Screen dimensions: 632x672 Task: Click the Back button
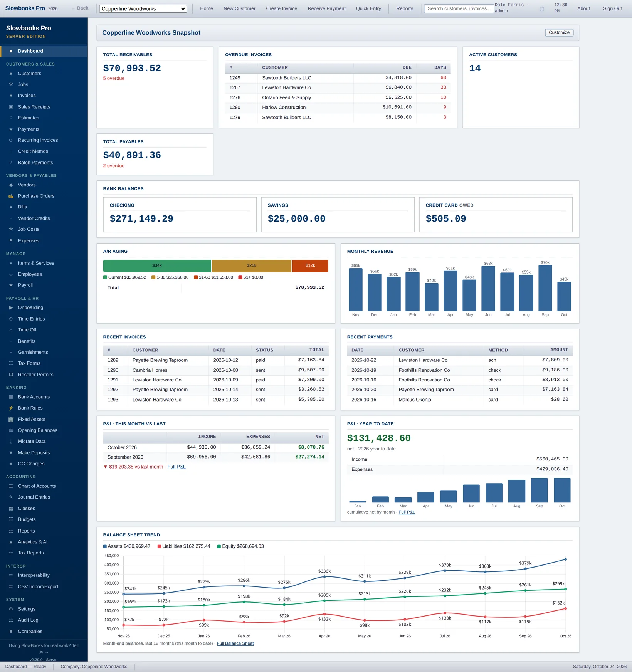coord(80,8)
